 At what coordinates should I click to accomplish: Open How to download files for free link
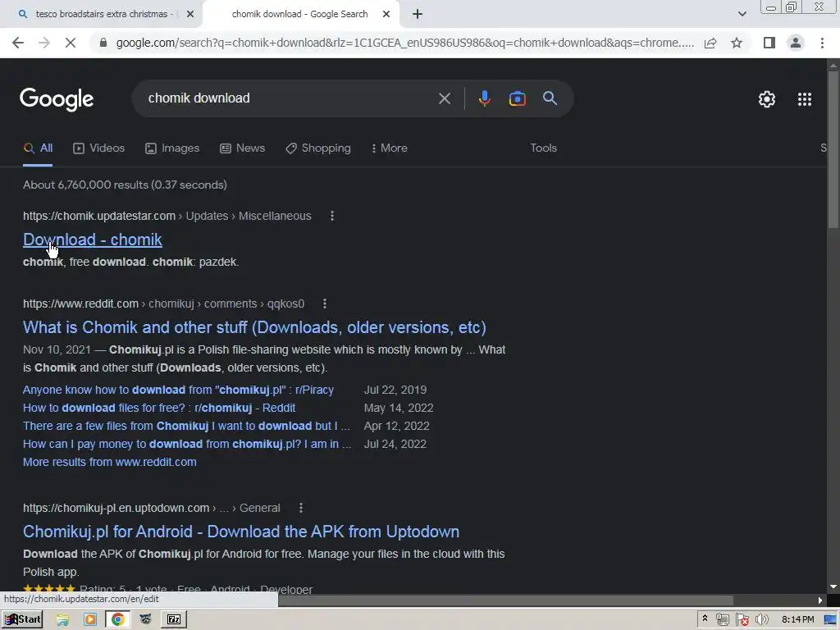159,409
